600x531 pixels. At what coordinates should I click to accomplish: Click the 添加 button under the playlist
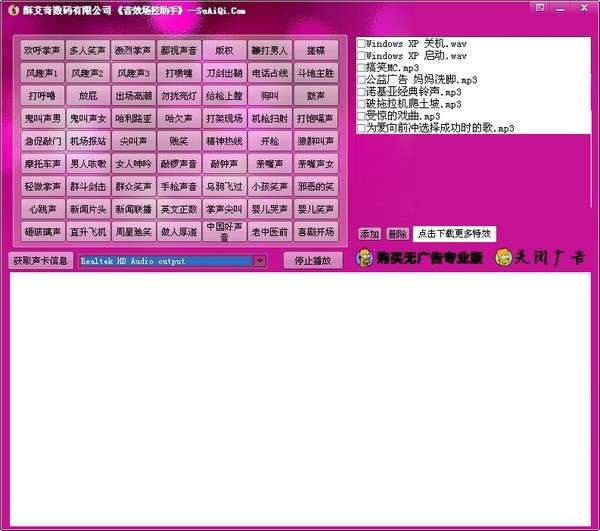click(x=369, y=234)
